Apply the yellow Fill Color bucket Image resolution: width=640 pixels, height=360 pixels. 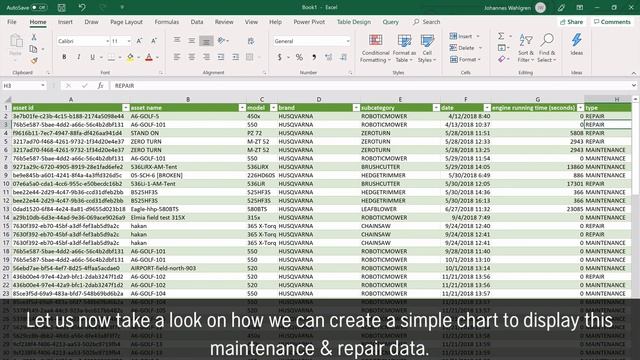(130, 58)
